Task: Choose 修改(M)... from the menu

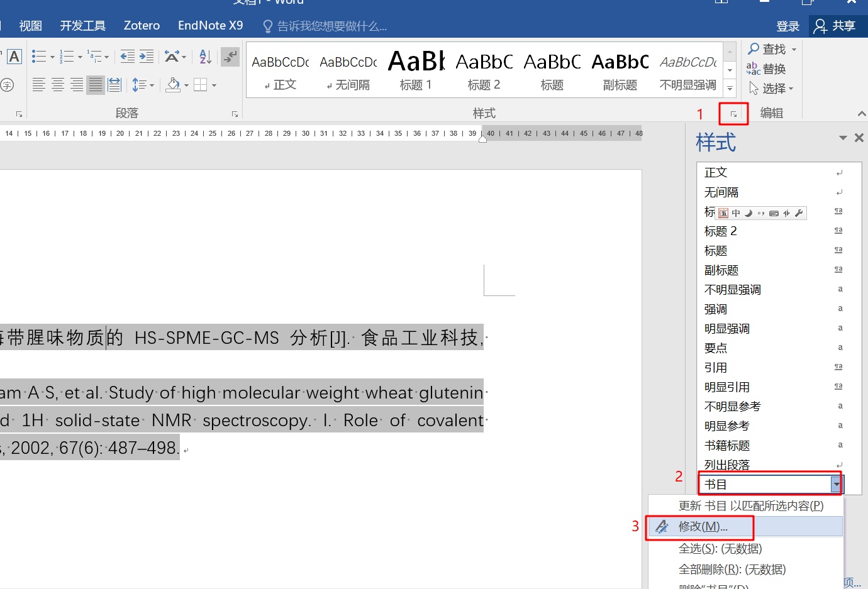Action: [746, 526]
